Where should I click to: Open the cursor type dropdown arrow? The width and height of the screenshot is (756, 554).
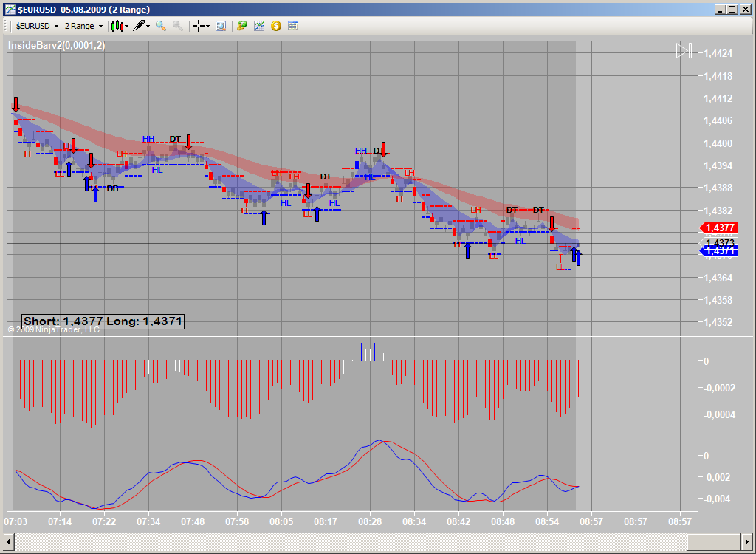point(207,26)
